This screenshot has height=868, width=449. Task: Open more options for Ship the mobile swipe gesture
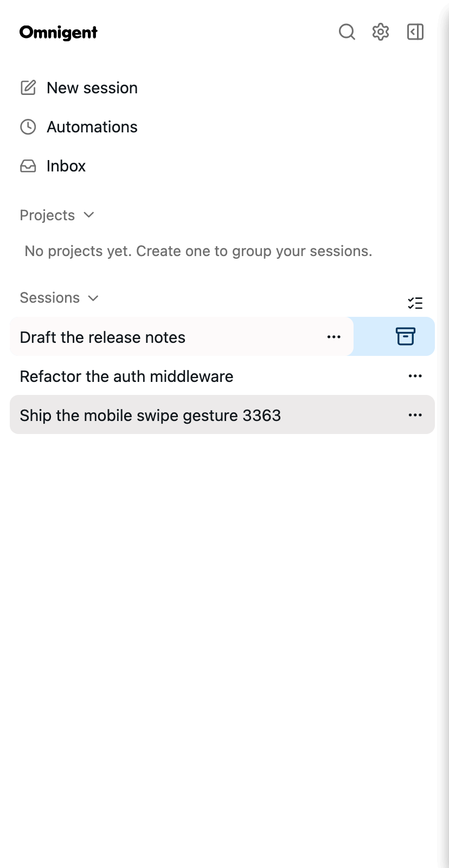click(415, 415)
